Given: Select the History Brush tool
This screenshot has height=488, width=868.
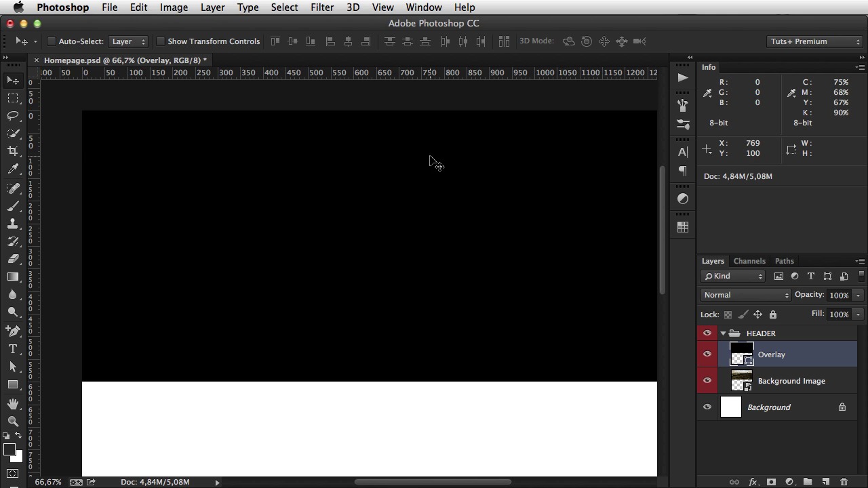Looking at the screenshot, I should (13, 241).
